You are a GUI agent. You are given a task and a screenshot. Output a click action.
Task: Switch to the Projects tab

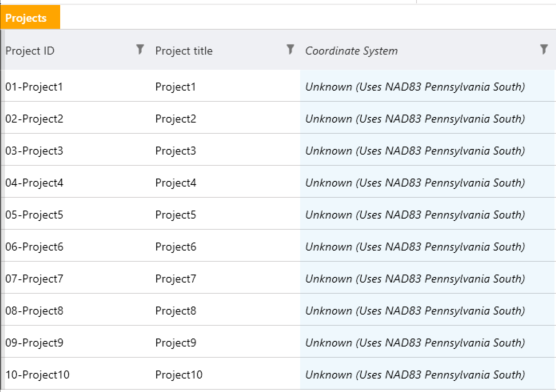click(x=30, y=17)
